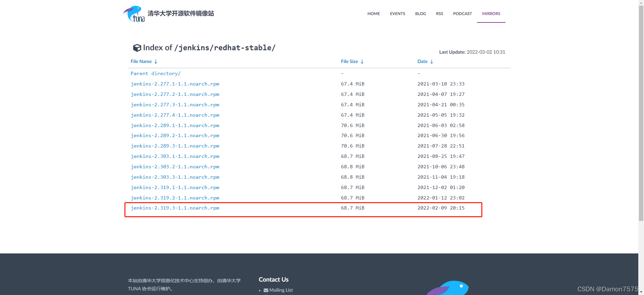
Task: Sort by File Size column header
Action: click(350, 61)
